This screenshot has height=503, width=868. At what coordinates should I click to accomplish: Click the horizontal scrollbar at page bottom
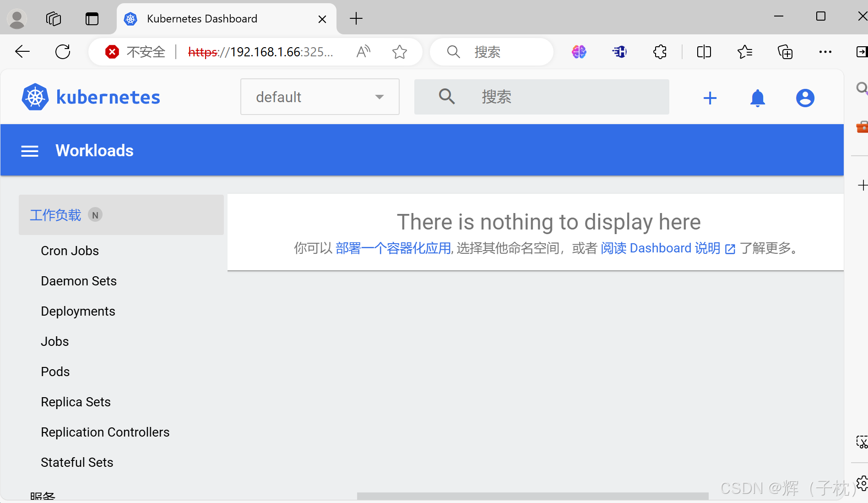533,496
